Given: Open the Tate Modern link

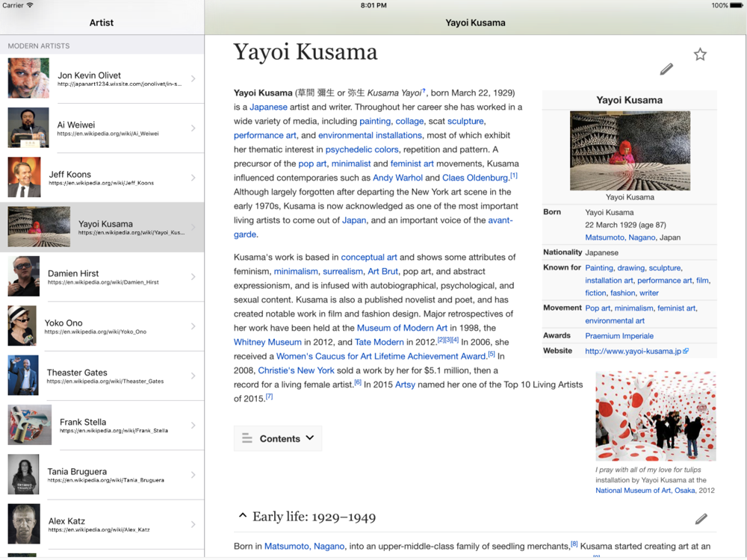Looking at the screenshot, I should [x=379, y=343].
